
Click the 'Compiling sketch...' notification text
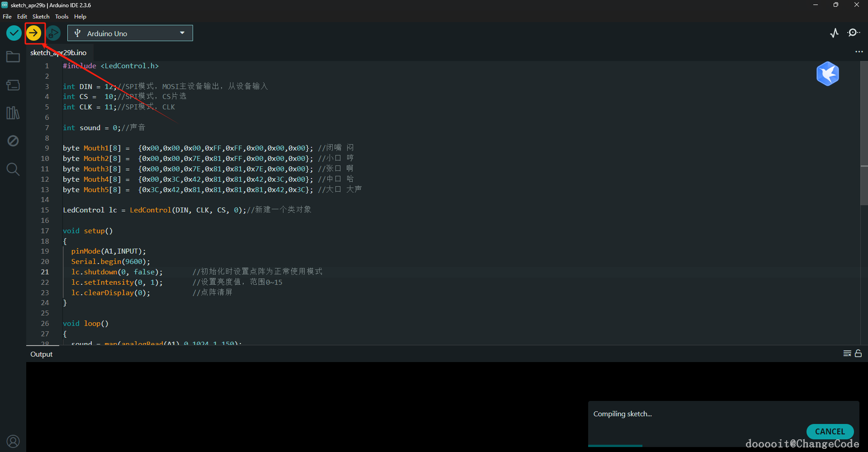click(623, 414)
